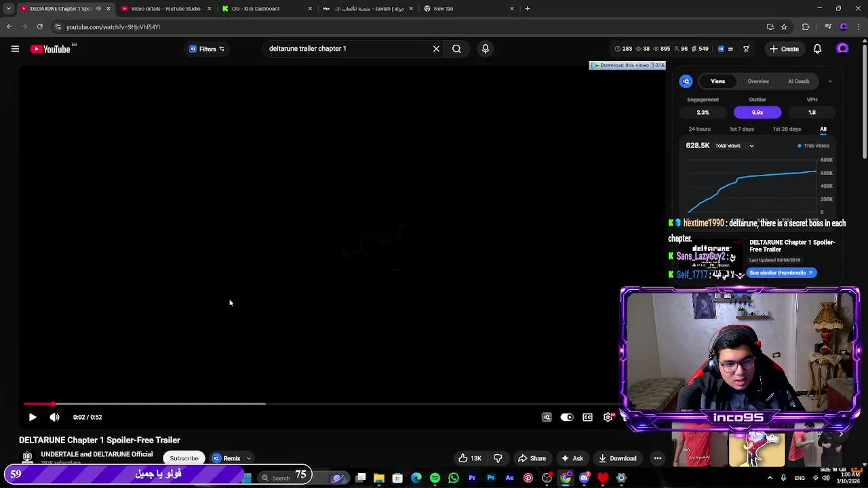This screenshot has width=868, height=488.
Task: Toggle the autoplay switch in player
Action: 567,418
